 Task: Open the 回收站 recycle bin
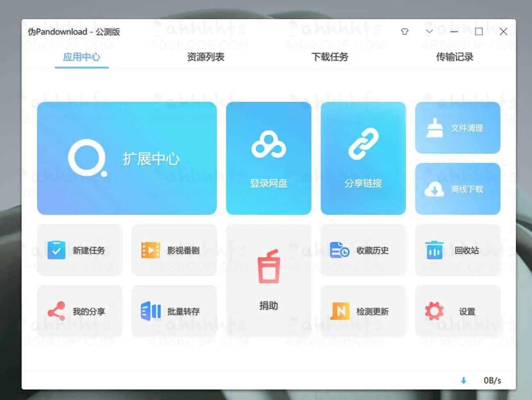click(457, 250)
